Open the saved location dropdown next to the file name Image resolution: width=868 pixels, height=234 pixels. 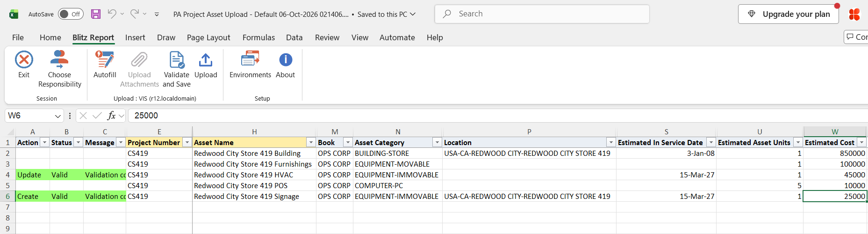coord(413,15)
